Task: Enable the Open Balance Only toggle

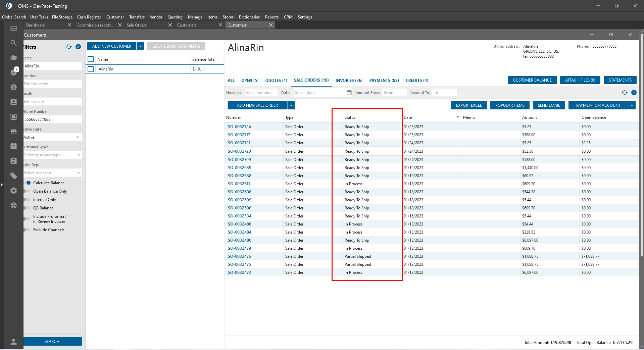Action: pyautogui.click(x=27, y=191)
